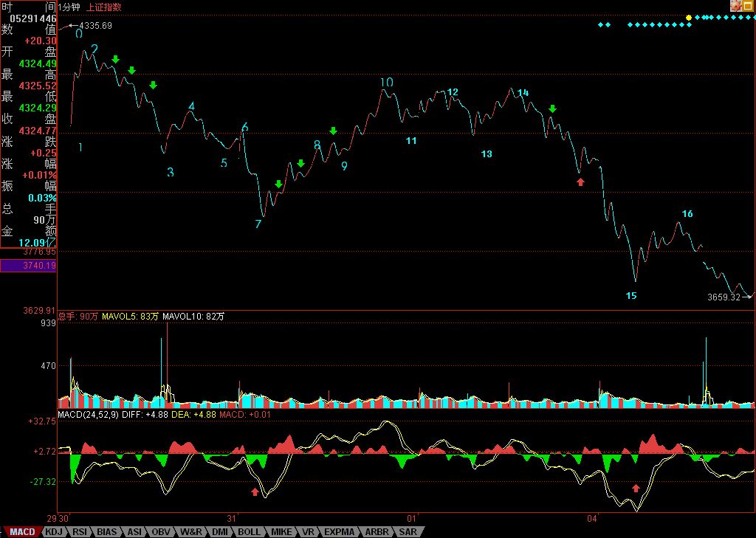Click wave label 15 at chart low
Image resolution: width=756 pixels, height=538 pixels.
[631, 296]
